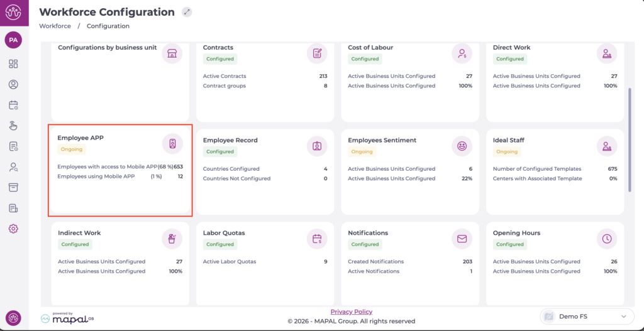Open the dashboard icon in the sidebar
644x331 pixels.
click(x=13, y=64)
